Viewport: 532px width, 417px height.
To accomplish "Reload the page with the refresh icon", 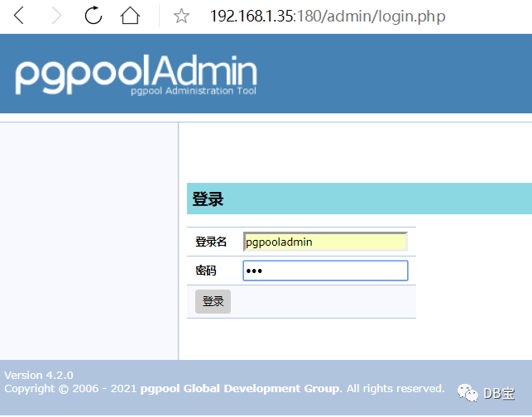I will 93,16.
